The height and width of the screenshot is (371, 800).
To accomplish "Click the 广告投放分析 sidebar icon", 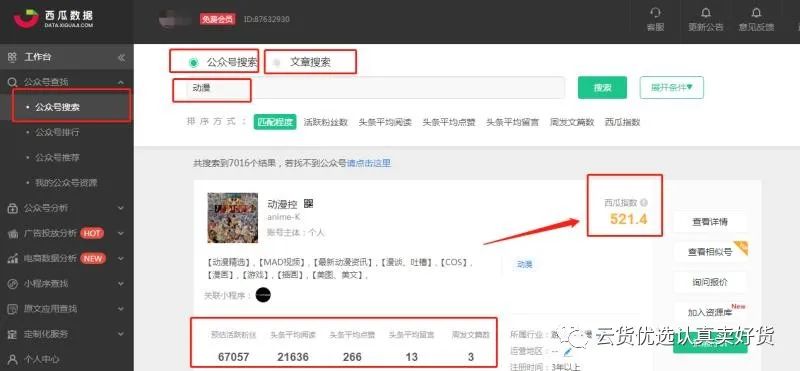I will click(x=12, y=234).
